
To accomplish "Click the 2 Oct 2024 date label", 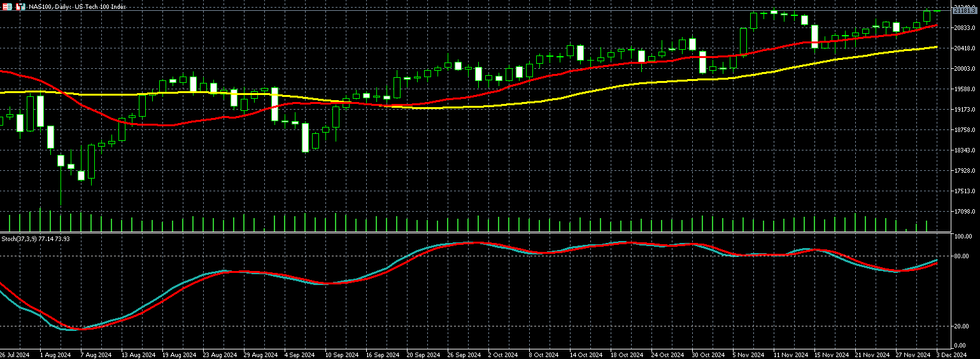I will click(504, 355).
